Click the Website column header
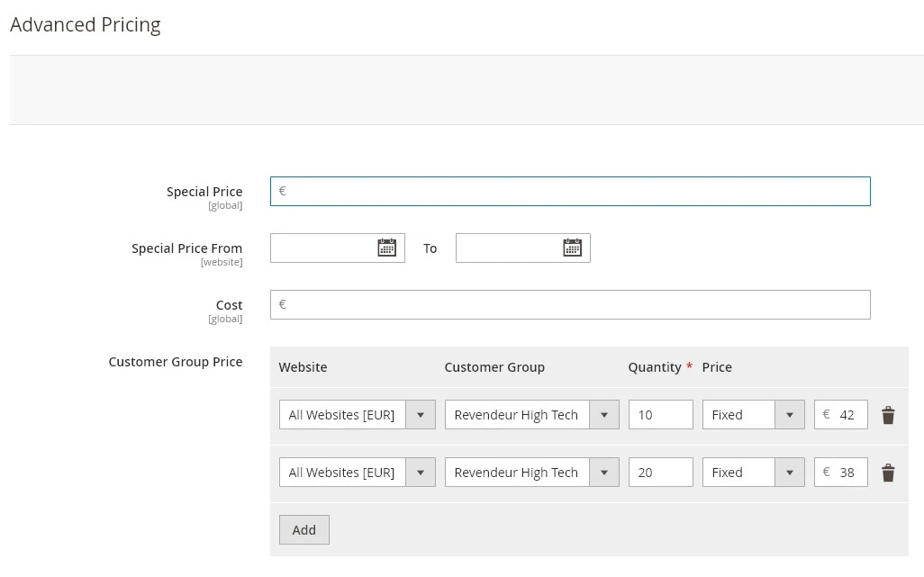Screen dimensions: 924x577 click(x=303, y=366)
